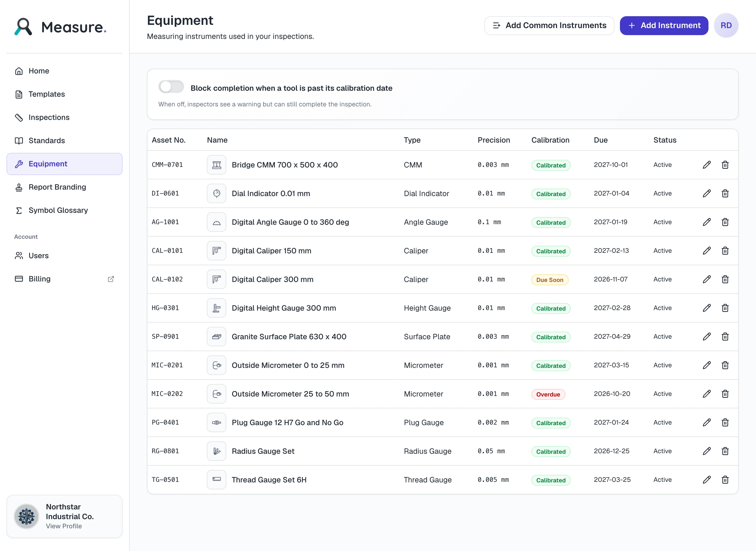Open the Templates section
The height and width of the screenshot is (551, 756).
click(64, 94)
